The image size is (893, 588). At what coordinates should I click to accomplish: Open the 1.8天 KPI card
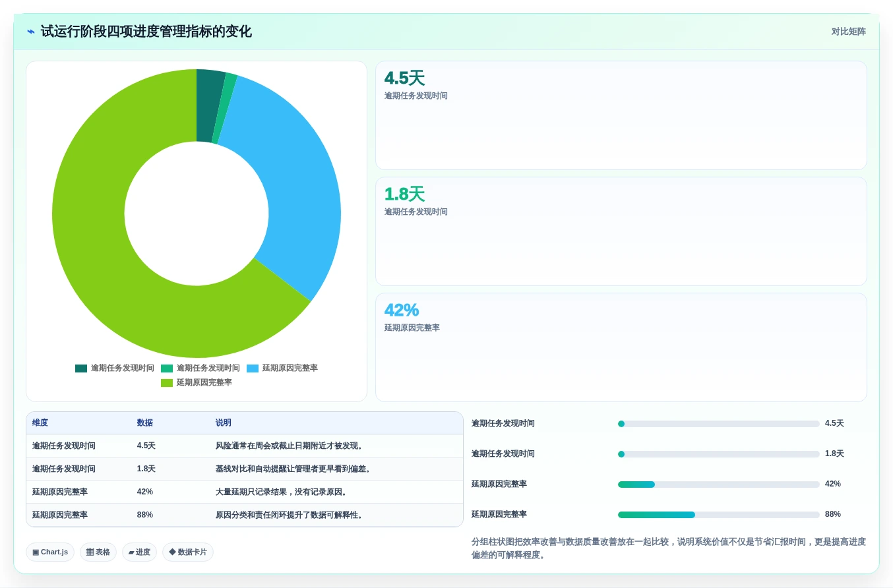click(x=621, y=231)
